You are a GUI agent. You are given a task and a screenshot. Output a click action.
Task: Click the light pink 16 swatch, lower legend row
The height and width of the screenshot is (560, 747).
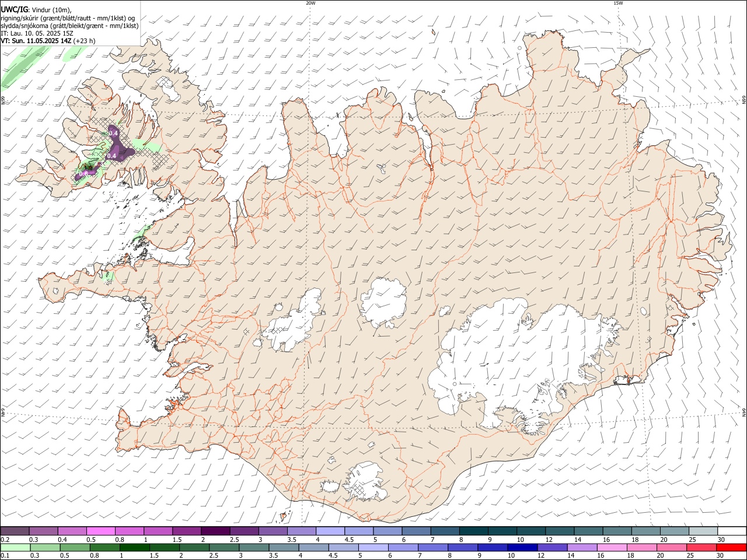(x=611, y=547)
